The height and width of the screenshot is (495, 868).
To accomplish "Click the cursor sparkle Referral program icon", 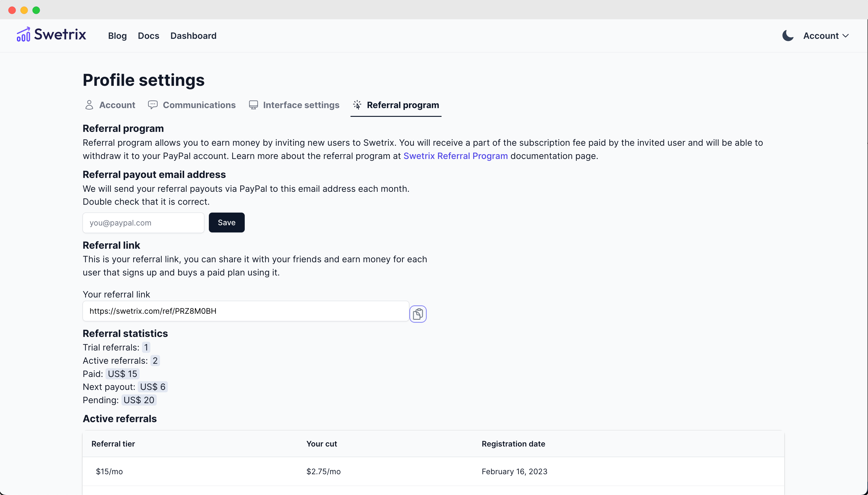I will [357, 105].
